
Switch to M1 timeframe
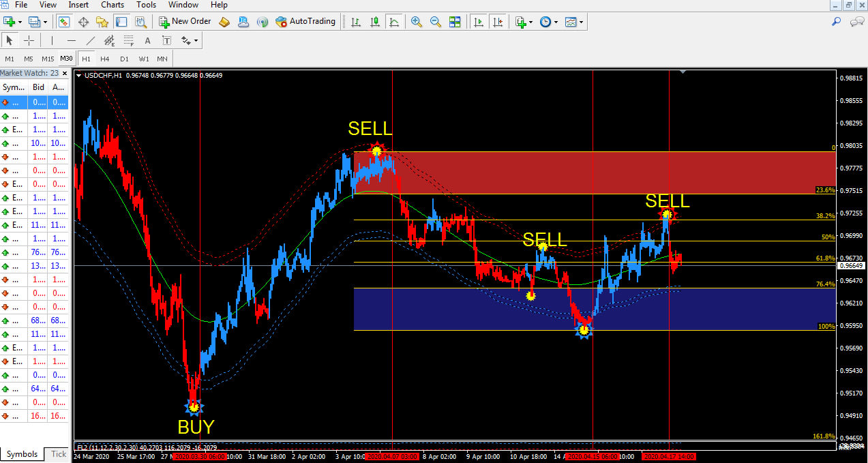10,59
